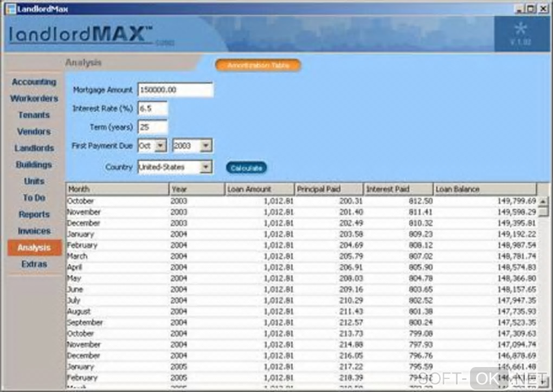Open the First Payment month dropdown
This screenshot has width=553, height=392.
[160, 146]
